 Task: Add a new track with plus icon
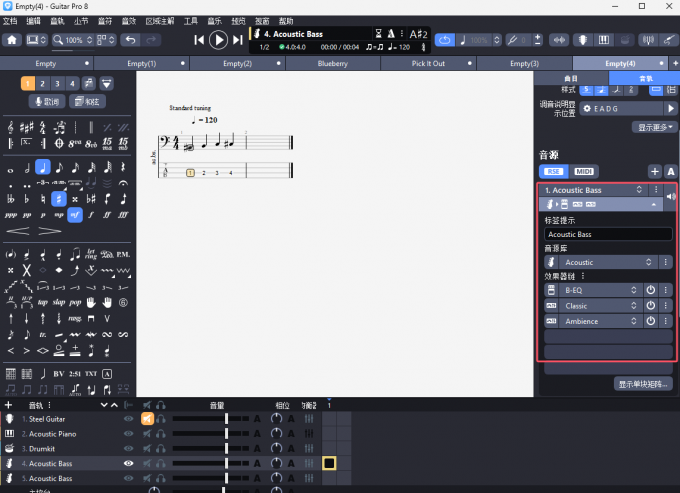(x=9, y=405)
